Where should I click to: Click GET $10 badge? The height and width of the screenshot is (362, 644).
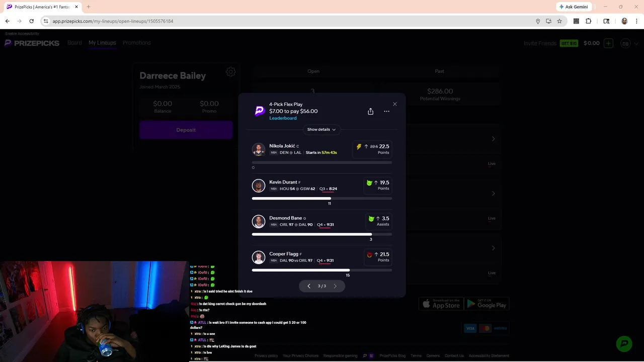coord(569,43)
